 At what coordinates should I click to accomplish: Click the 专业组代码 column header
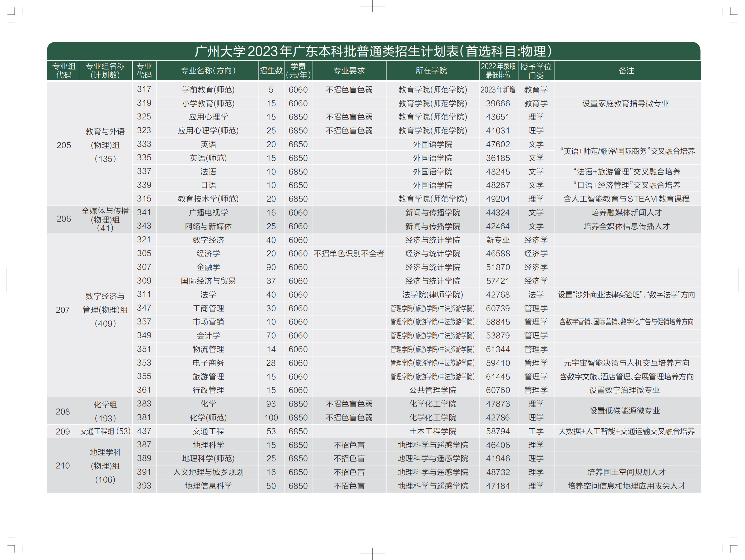pos(64,71)
